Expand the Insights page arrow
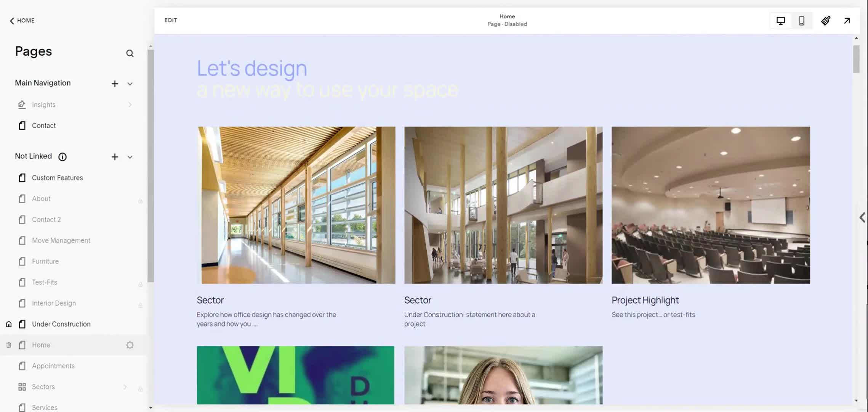Viewport: 868px width, 412px height. point(130,105)
